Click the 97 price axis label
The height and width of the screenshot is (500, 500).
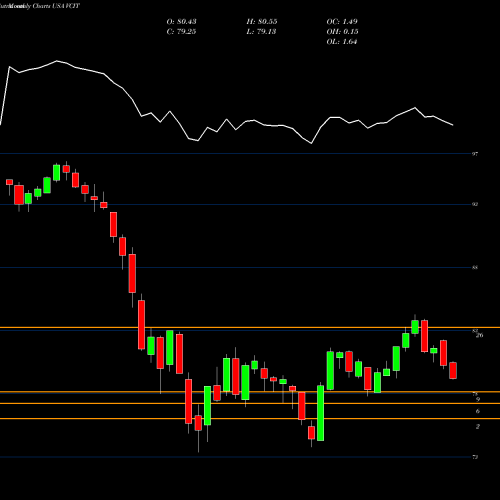(475, 154)
